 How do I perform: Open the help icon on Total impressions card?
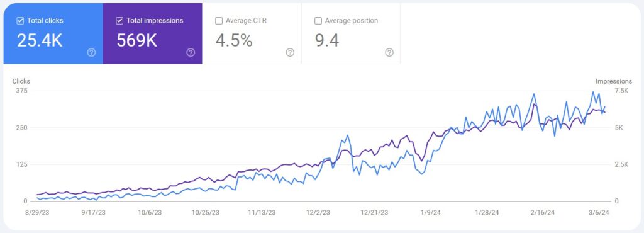191,52
